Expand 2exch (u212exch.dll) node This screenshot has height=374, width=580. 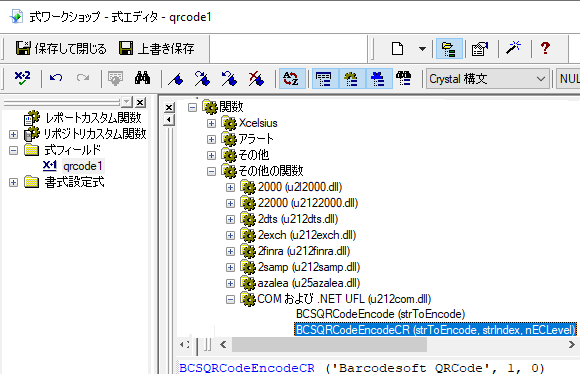click(x=230, y=235)
